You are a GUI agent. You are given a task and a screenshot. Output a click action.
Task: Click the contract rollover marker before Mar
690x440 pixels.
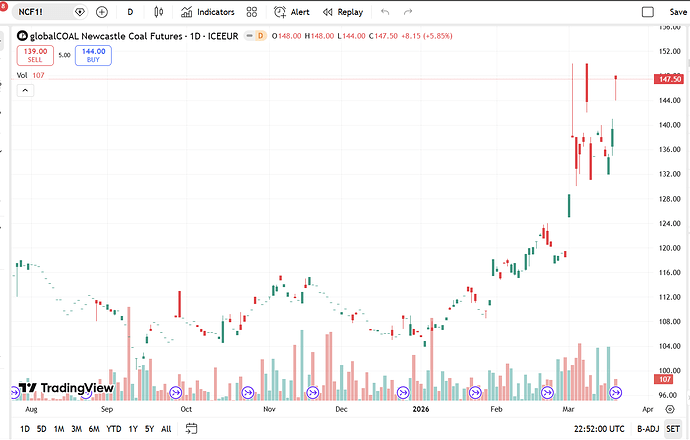tap(547, 392)
